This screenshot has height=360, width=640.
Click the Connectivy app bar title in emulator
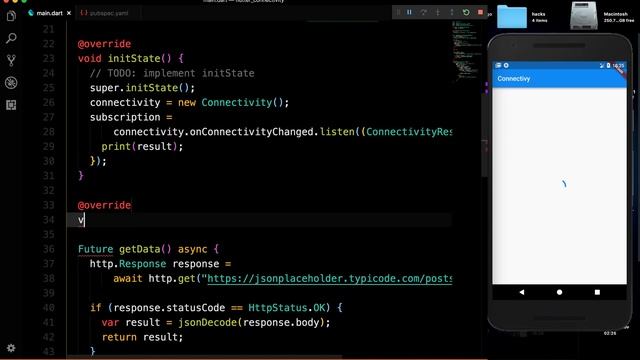tap(513, 79)
